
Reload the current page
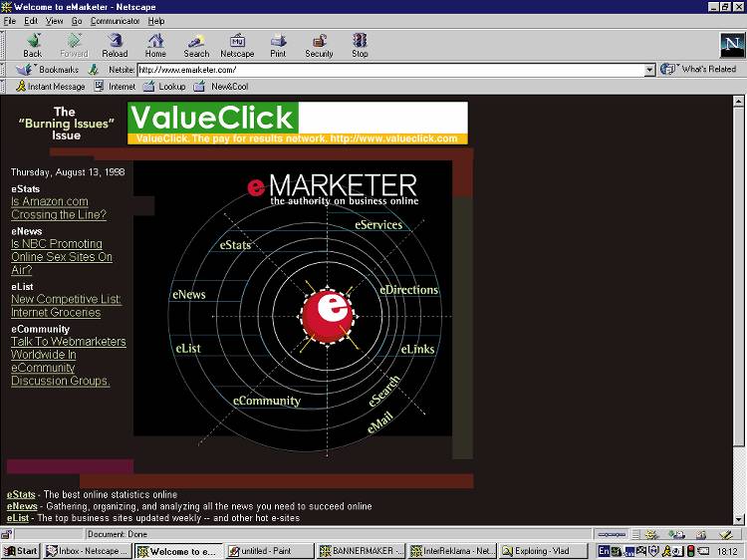115,46
